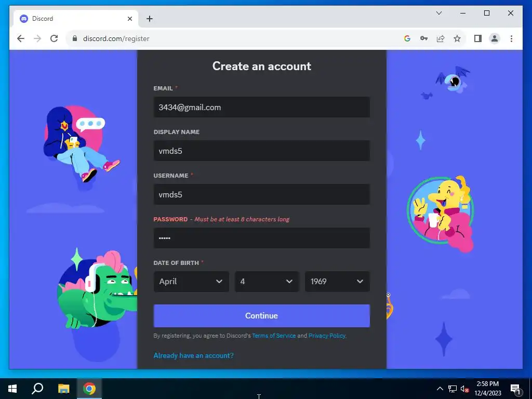532x399 pixels.
Task: Open the Google icon in address bar
Action: 407,38
